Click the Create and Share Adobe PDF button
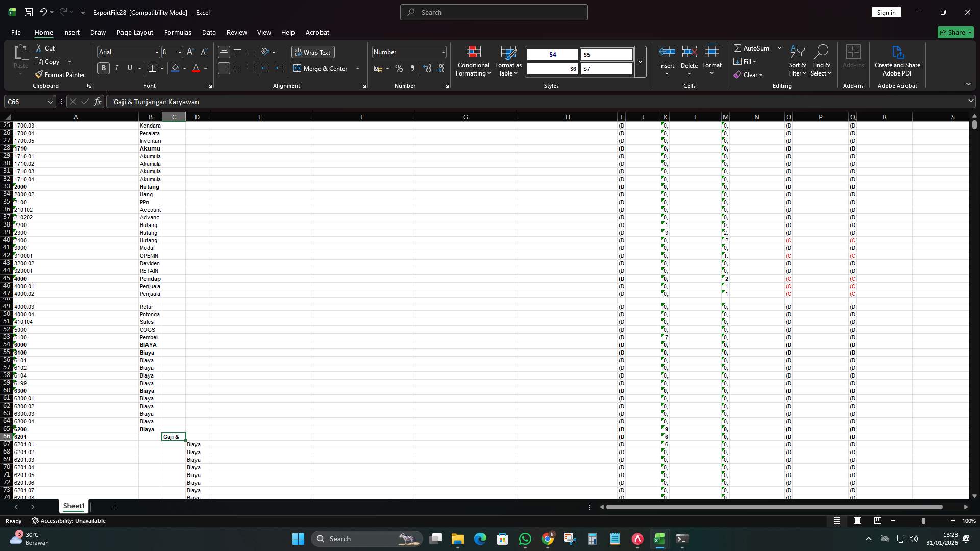This screenshot has width=980, height=551. [x=897, y=60]
